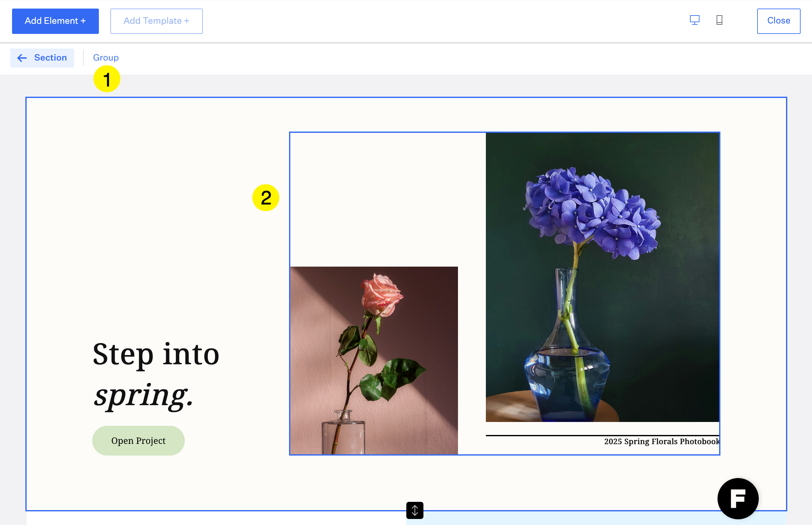Click the Open Project button

click(138, 440)
